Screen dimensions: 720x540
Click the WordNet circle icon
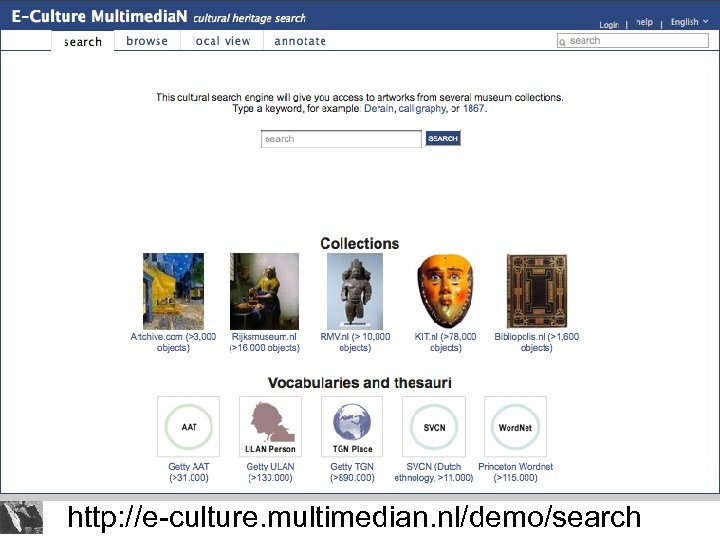[515, 427]
